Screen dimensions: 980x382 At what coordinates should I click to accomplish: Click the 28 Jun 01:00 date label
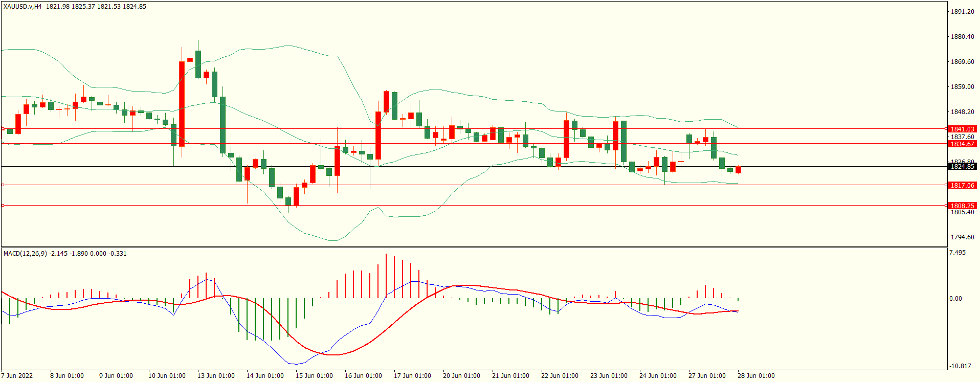tap(756, 376)
